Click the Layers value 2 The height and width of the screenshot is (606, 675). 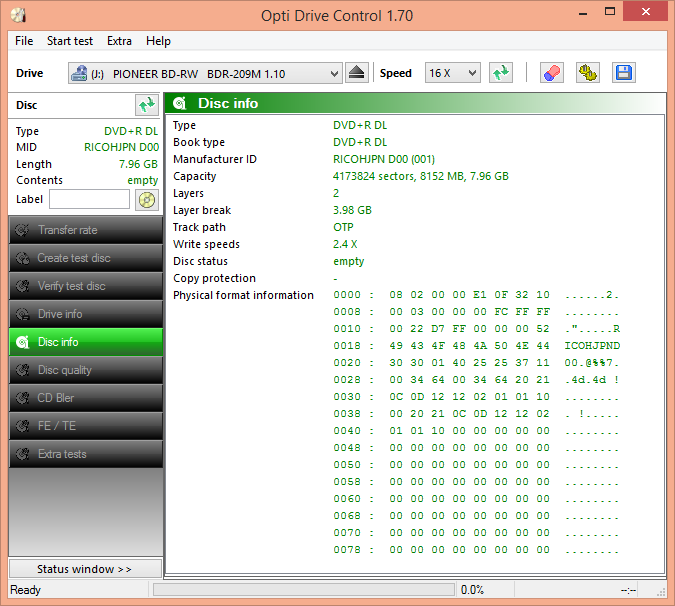point(336,193)
